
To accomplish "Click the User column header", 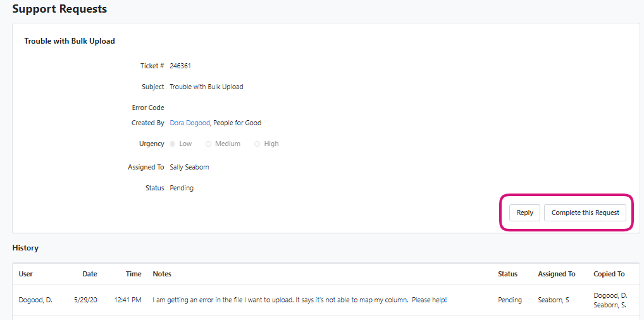I will [26, 274].
